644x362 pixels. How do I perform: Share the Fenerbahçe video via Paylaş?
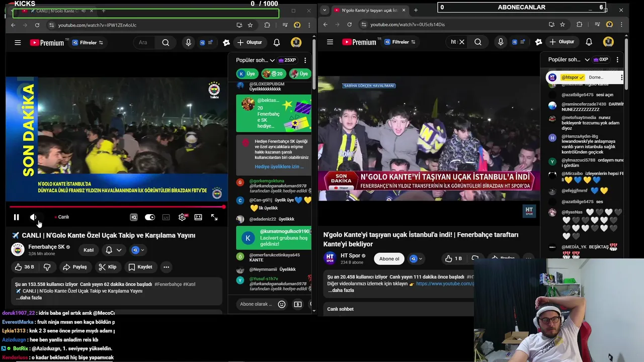click(74, 267)
